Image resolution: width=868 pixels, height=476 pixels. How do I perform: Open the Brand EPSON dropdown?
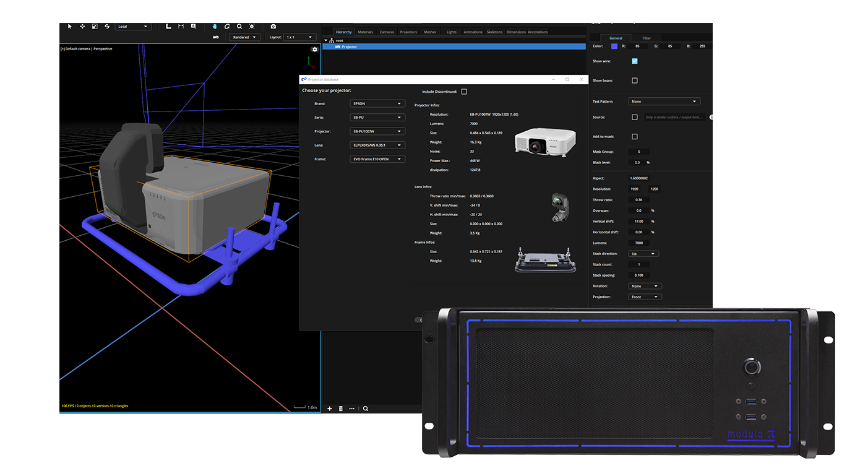[x=377, y=104]
